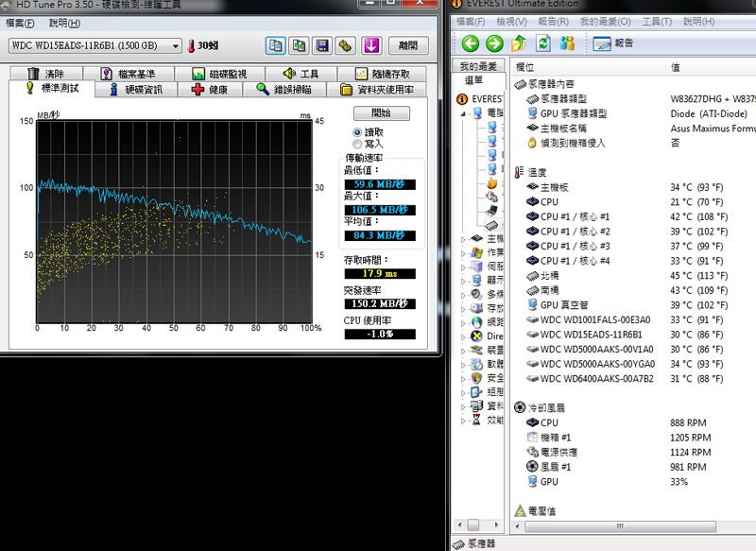756x551 pixels.
Task: Click the green back arrow in EVEREST
Action: click(470, 43)
